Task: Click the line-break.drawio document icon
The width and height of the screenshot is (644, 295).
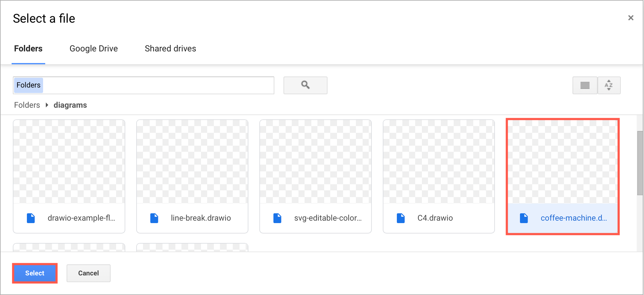Action: [154, 218]
